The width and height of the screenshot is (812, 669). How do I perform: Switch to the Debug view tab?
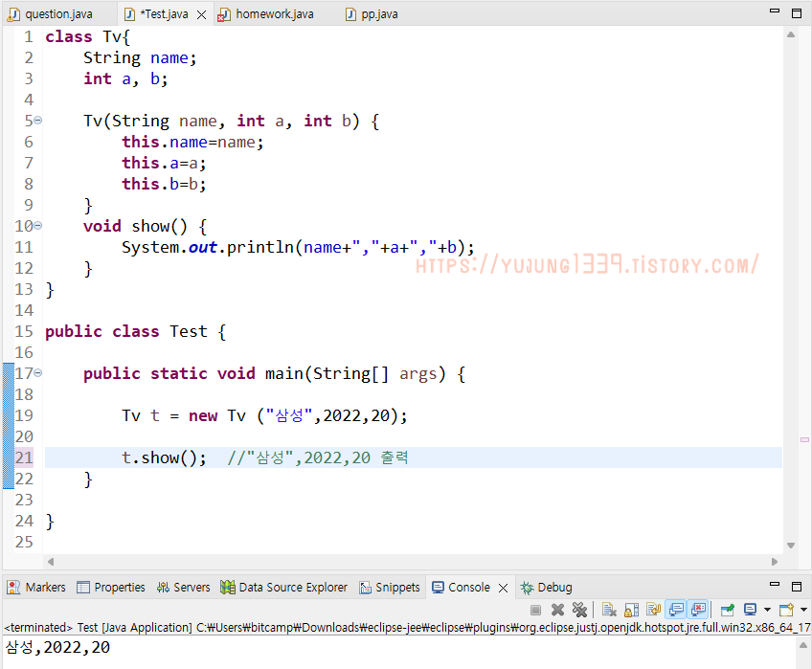547,588
